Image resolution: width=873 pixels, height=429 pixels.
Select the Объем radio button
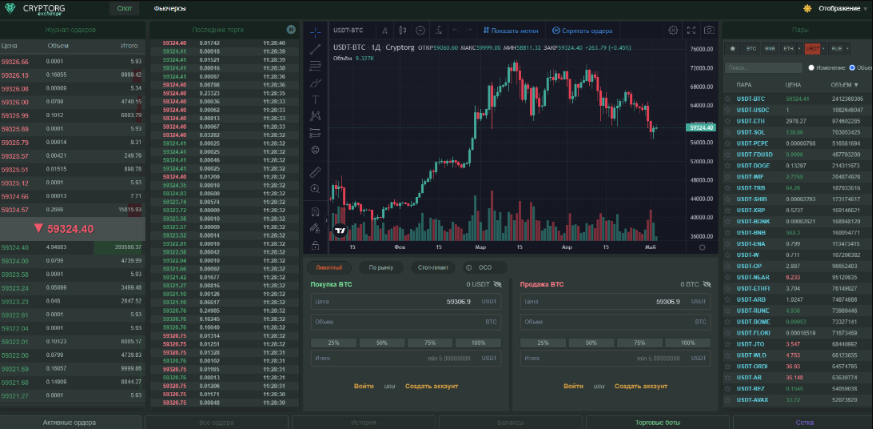[x=852, y=67]
